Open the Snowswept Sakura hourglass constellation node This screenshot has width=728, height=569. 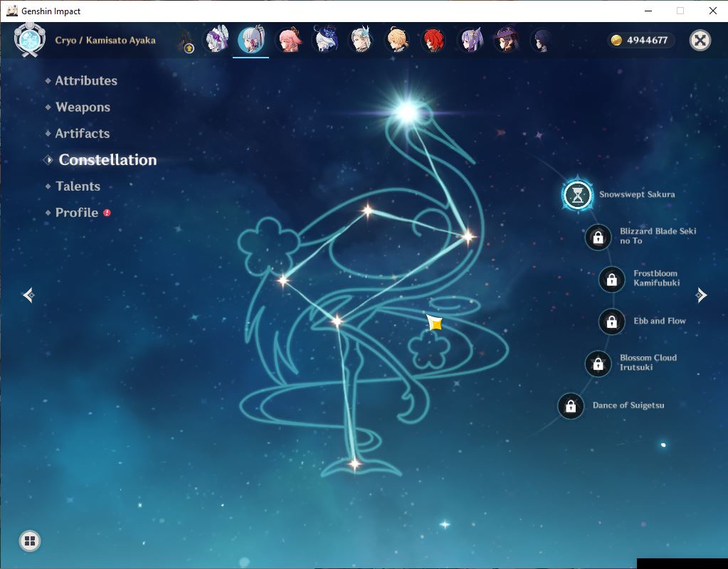[x=578, y=196]
